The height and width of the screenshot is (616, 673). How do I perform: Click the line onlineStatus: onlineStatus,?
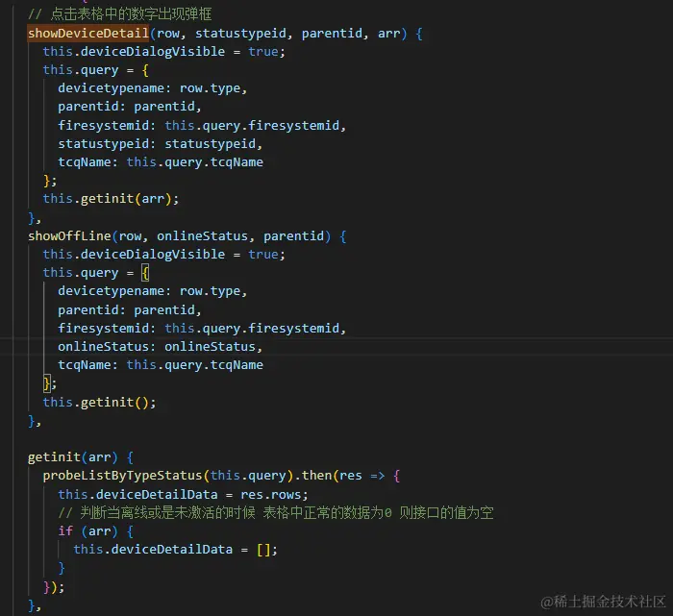coord(161,347)
